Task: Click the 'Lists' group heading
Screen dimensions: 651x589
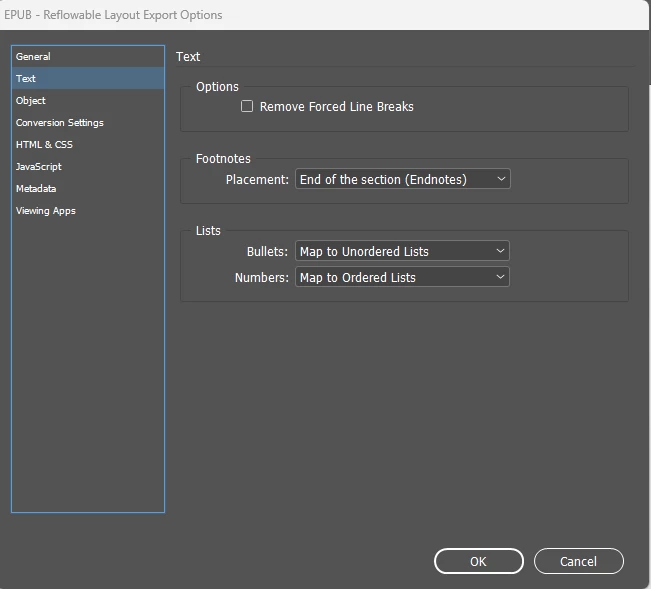Action: 208,230
